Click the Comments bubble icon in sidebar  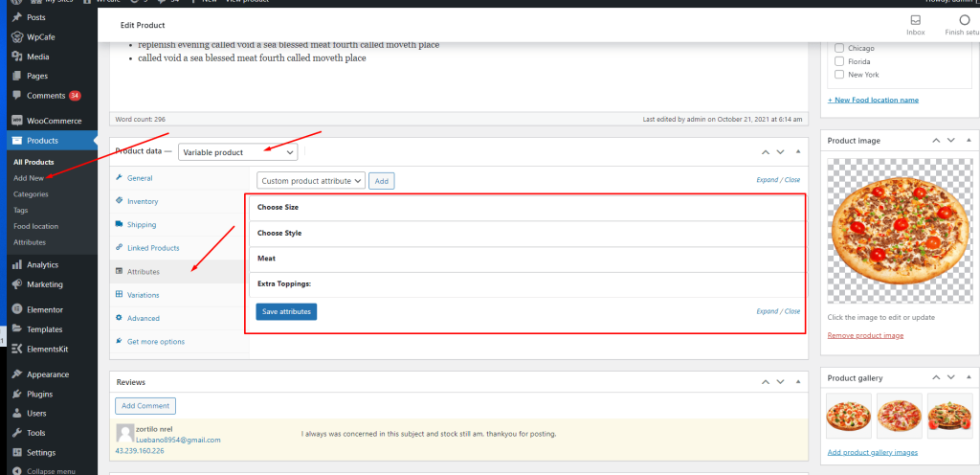pos(17,96)
